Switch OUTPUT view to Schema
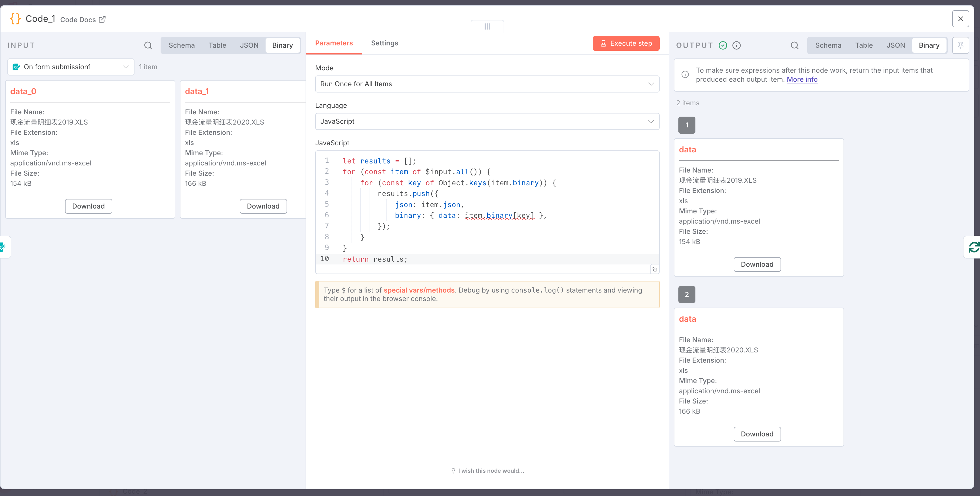Screen dimensions: 980x496 coord(828,45)
